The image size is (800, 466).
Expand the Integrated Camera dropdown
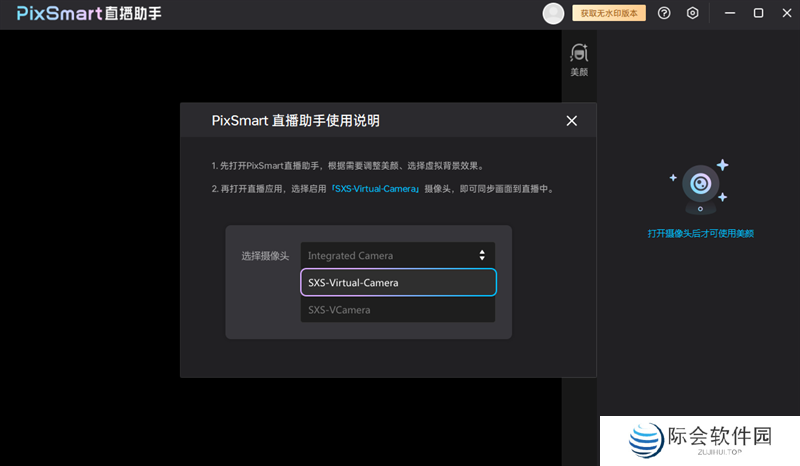398,255
